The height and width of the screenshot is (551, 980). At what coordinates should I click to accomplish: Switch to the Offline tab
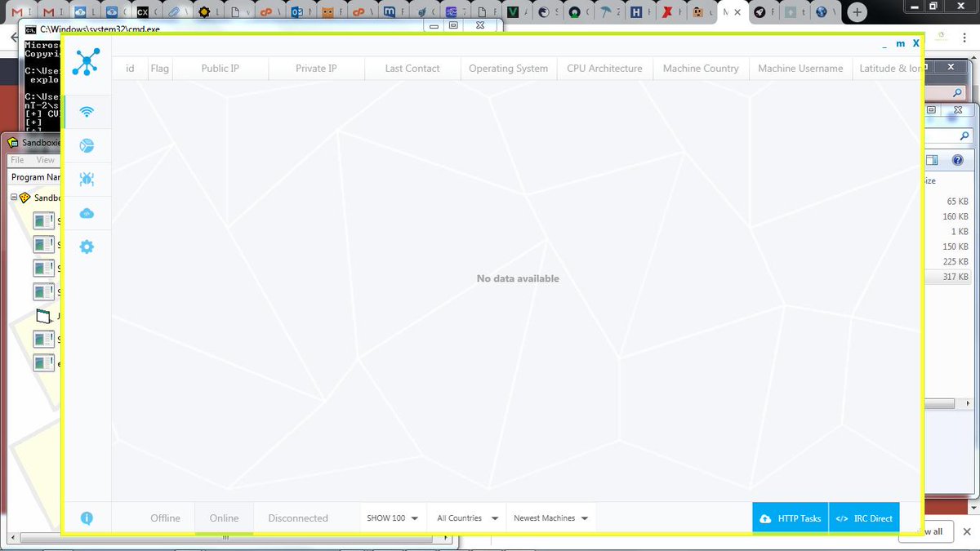coord(165,518)
